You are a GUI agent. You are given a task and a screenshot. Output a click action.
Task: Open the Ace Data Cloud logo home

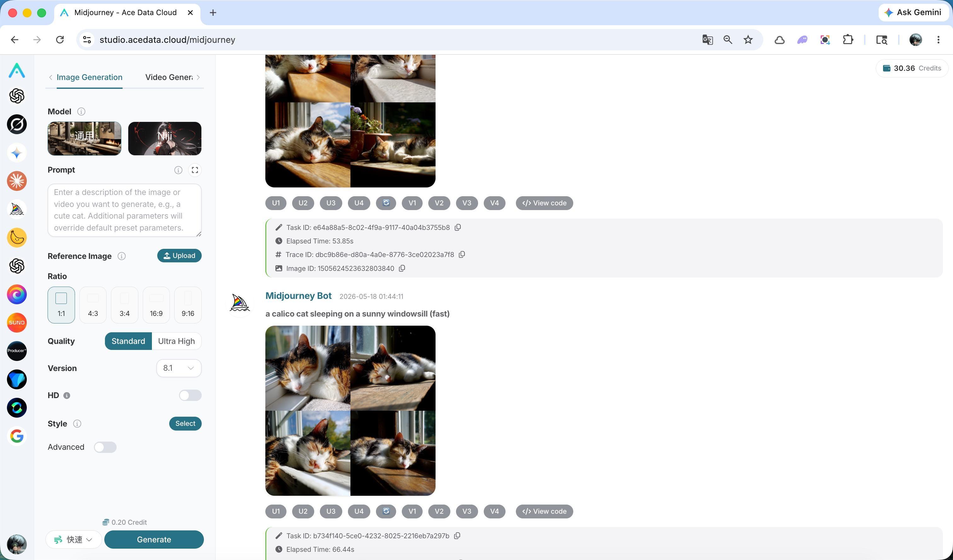[17, 70]
